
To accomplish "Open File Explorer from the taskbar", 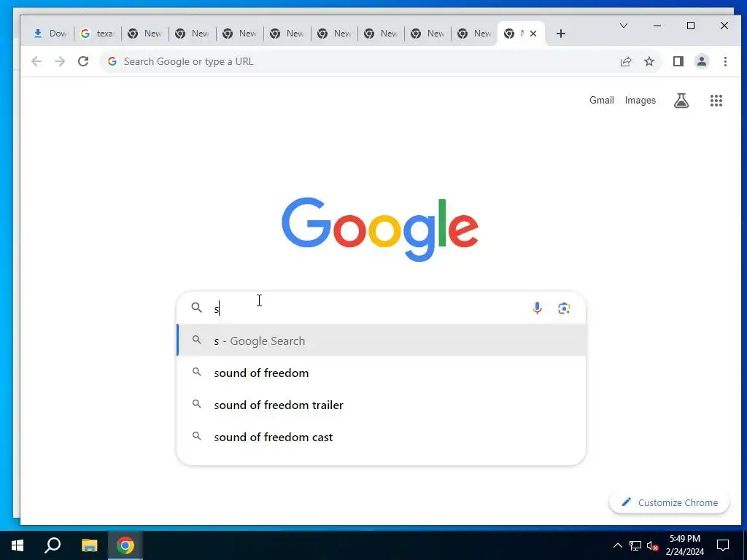I will 89,545.
